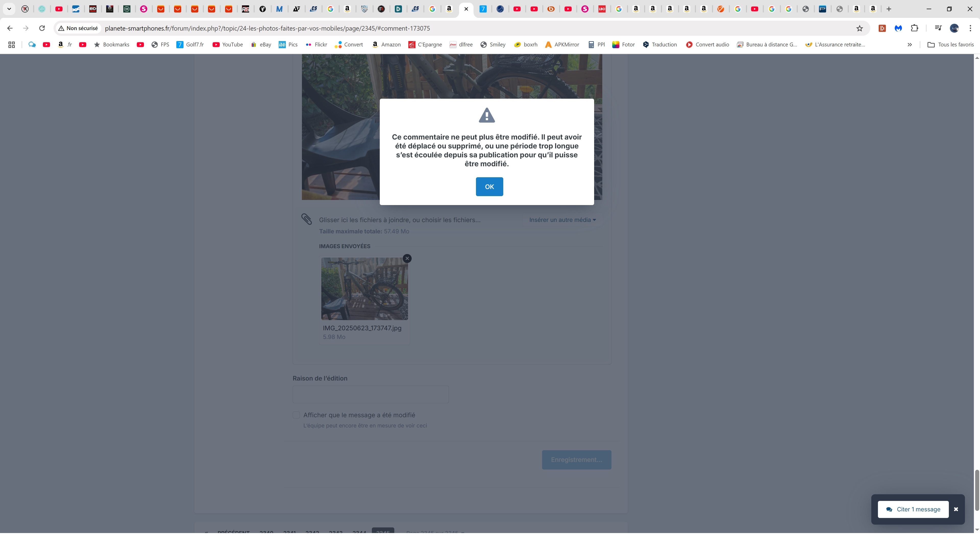Open the tab search dropdown arrow
The image size is (980, 544).
coord(9,9)
